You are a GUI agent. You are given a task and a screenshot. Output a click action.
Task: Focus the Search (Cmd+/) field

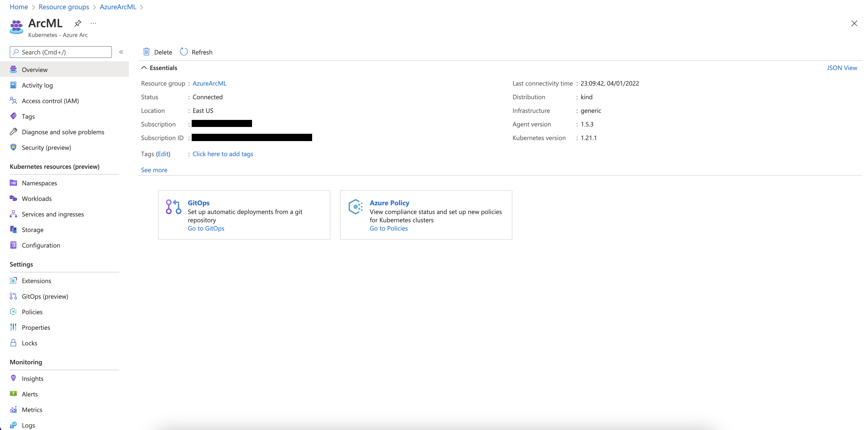61,52
